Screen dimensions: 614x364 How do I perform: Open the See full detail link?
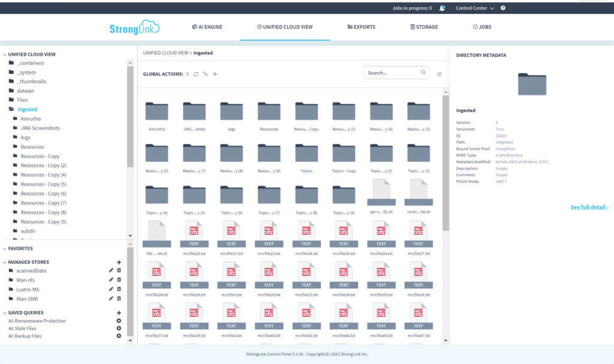coord(590,206)
